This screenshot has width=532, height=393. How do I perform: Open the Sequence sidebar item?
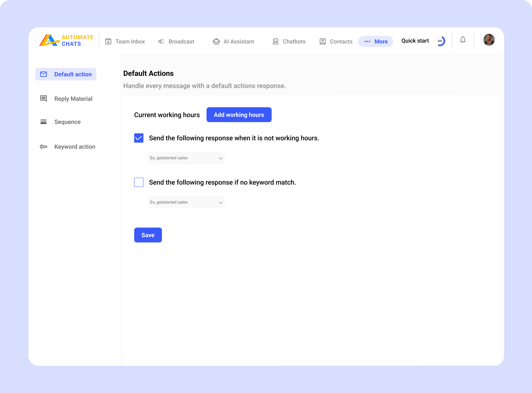tap(67, 122)
